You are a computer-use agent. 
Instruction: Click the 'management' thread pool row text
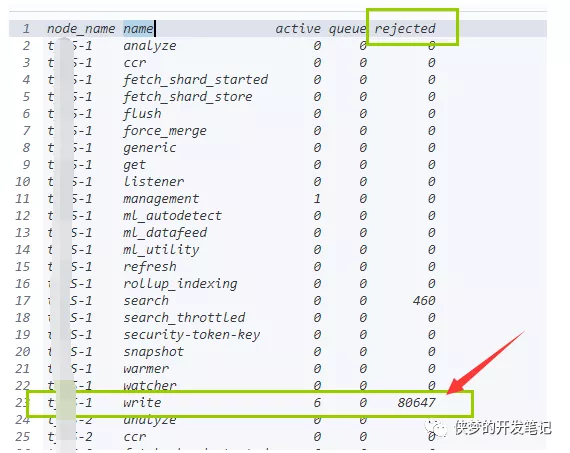[x=161, y=199]
